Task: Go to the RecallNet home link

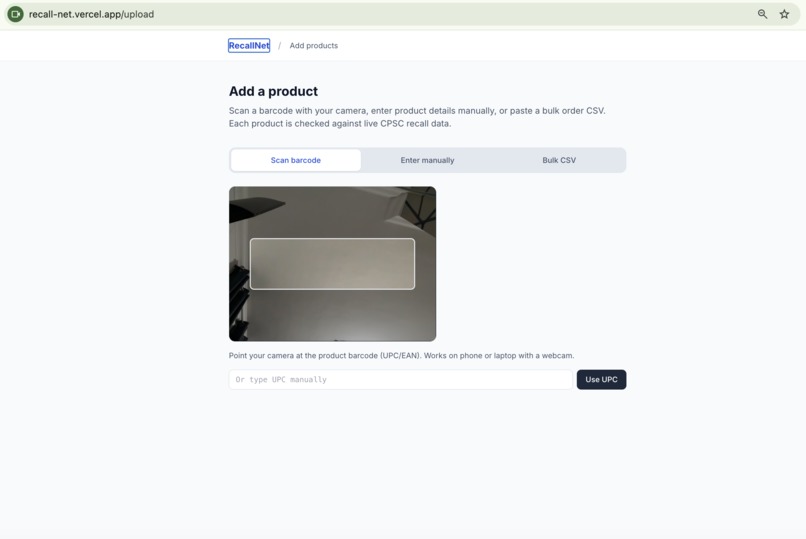Action: 249,46
